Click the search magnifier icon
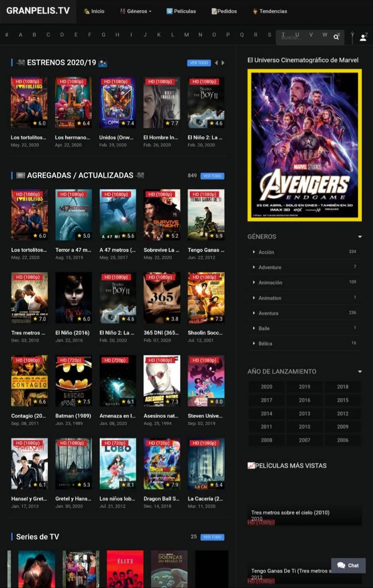 (x=336, y=37)
